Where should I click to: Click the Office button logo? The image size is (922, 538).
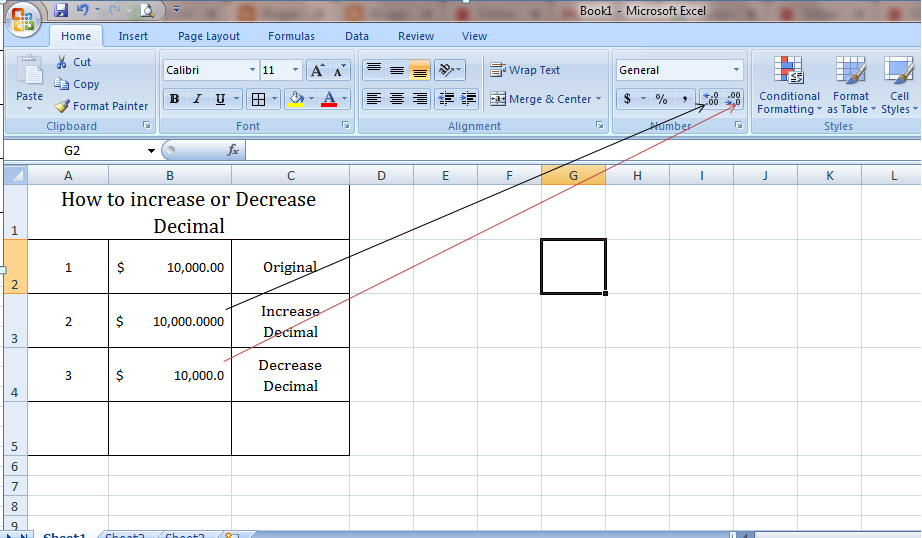[x=23, y=20]
